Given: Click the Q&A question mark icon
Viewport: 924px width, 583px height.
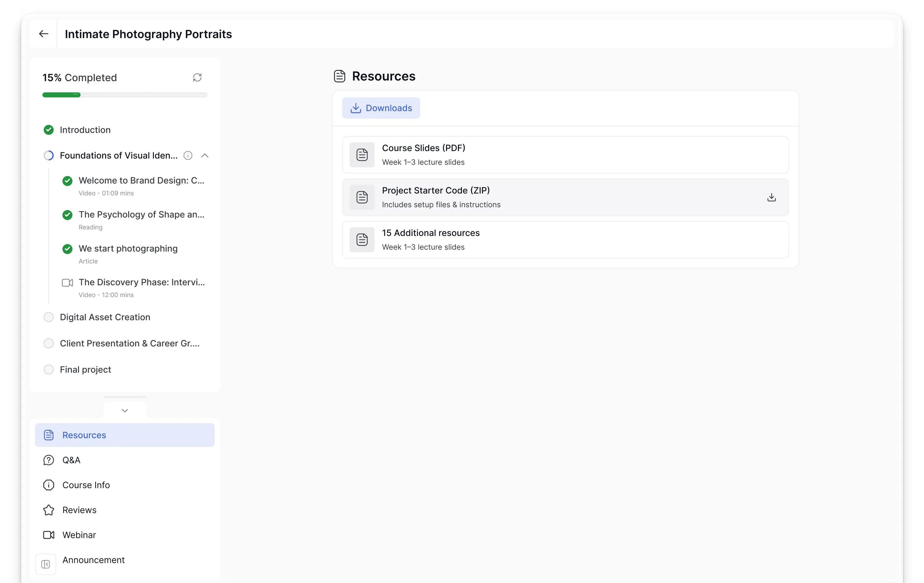Looking at the screenshot, I should pyautogui.click(x=49, y=460).
